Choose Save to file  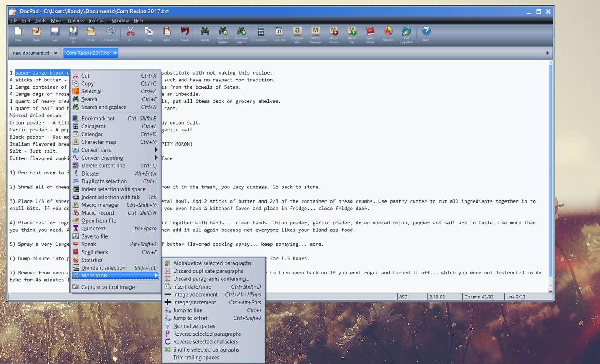116,236
